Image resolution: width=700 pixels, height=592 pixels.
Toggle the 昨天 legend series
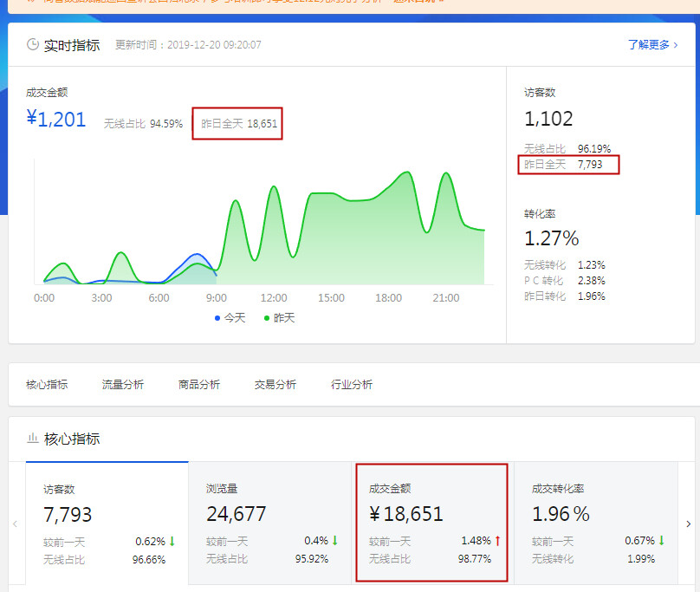[279, 318]
